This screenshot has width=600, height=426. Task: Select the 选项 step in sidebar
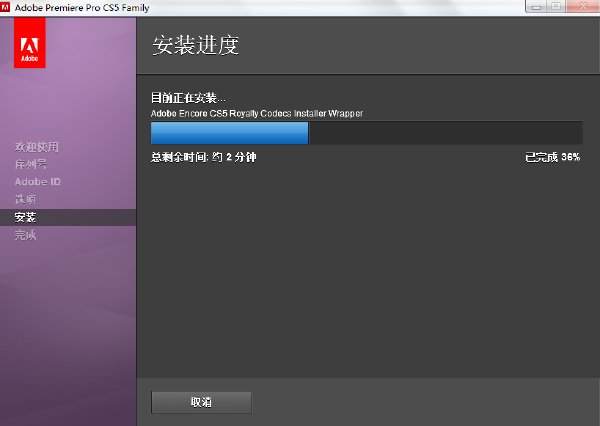tap(25, 199)
